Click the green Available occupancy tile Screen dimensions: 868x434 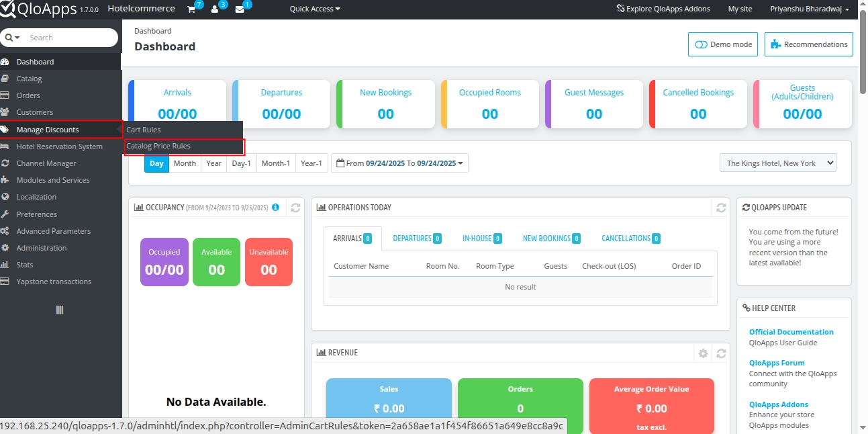216,262
